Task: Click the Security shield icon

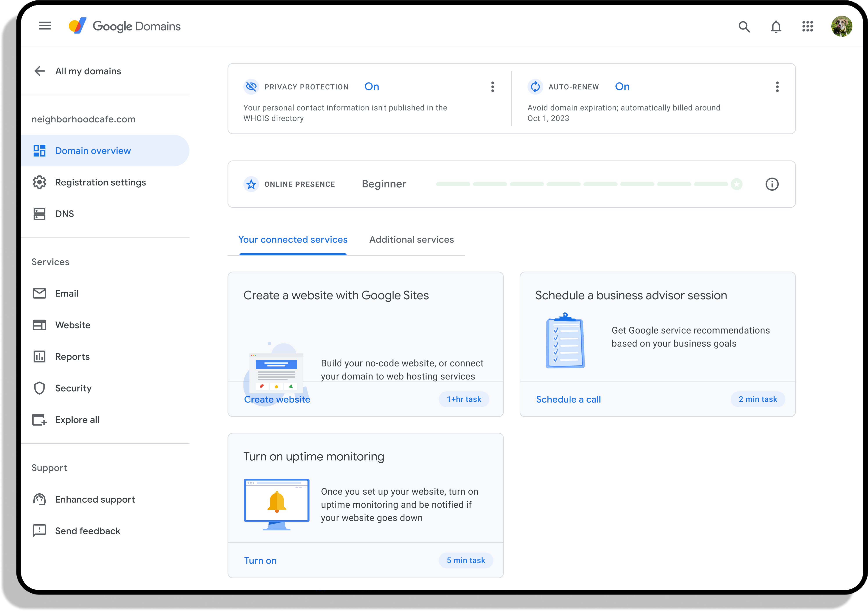Action: coord(39,388)
